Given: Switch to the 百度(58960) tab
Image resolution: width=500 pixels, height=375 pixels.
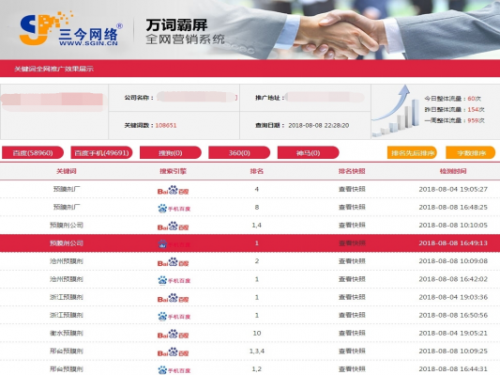Looking at the screenshot, I should [33, 153].
